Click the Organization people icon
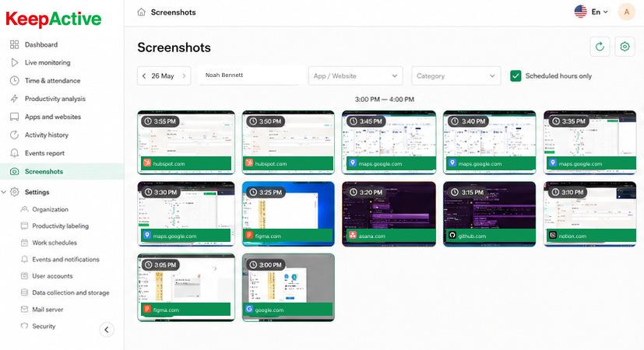 tap(24, 209)
